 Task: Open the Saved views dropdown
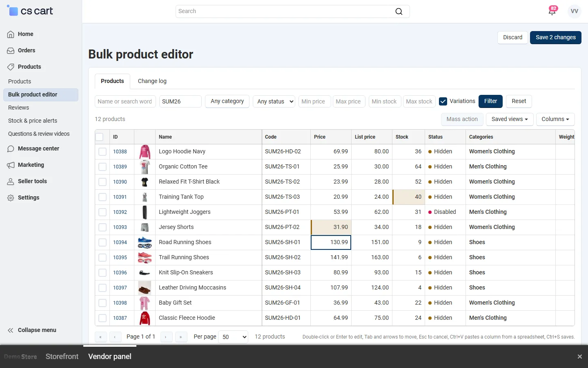click(510, 119)
